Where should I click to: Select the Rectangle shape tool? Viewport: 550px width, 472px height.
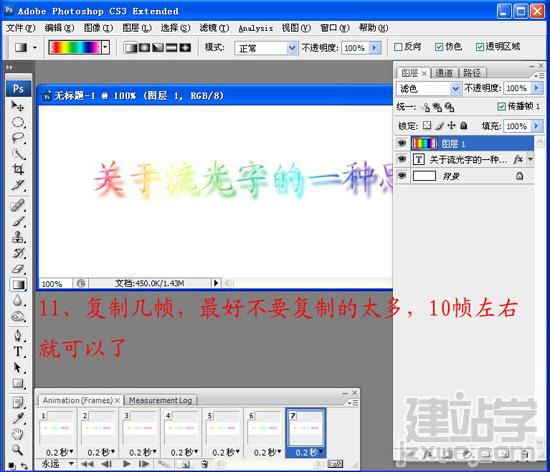point(18,383)
